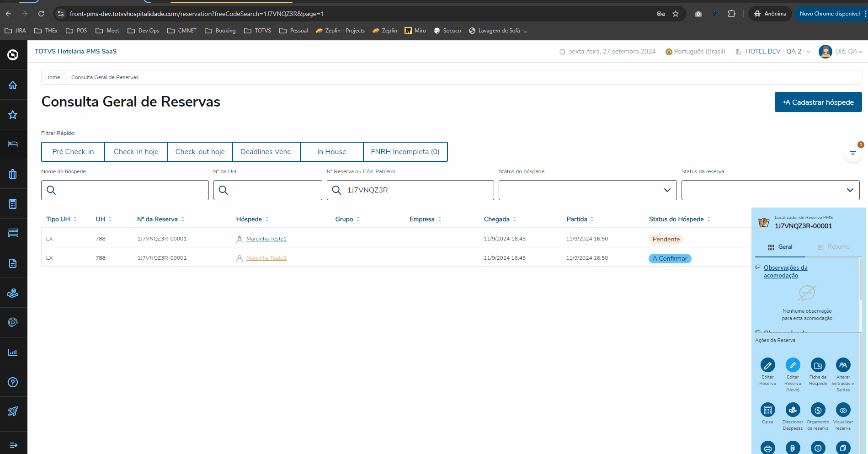Open the Miro bookmark

415,31
